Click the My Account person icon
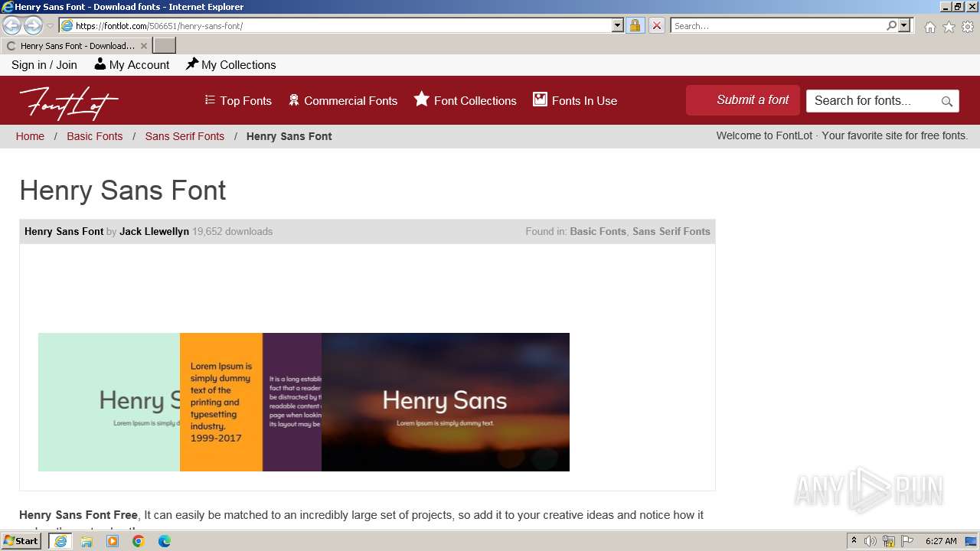980x551 pixels. (x=100, y=64)
